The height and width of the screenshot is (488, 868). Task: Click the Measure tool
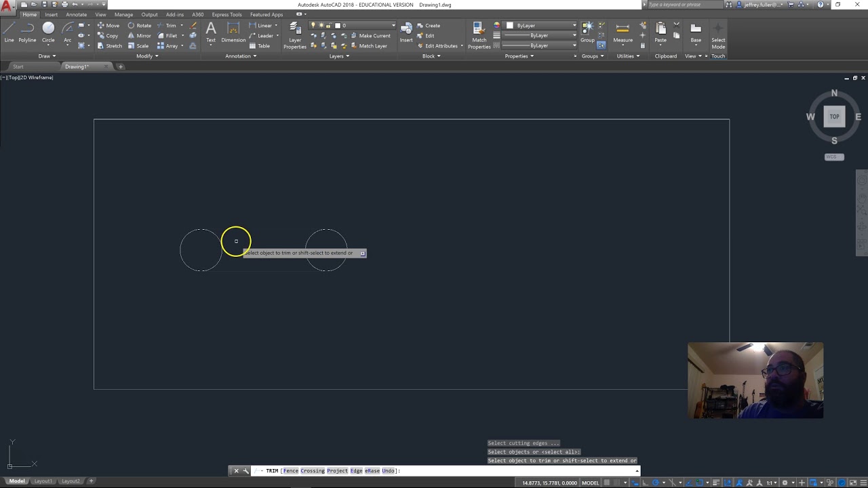(x=623, y=32)
